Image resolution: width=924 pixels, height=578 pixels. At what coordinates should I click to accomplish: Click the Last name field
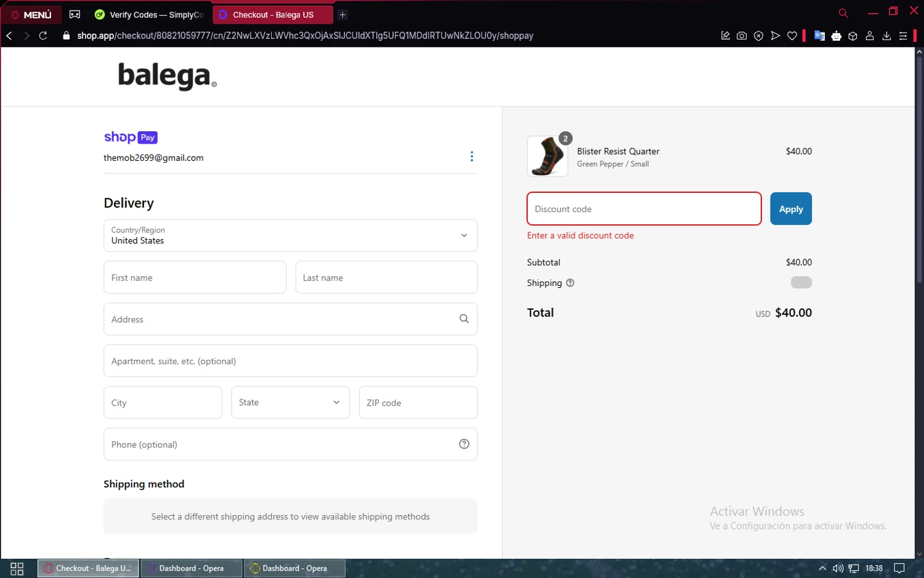click(386, 277)
